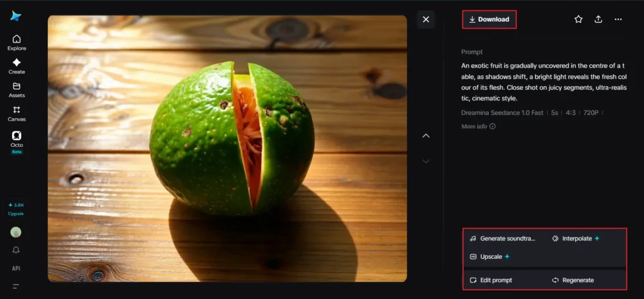644x299 pixels.
Task: Click the Download button
Action: [489, 19]
